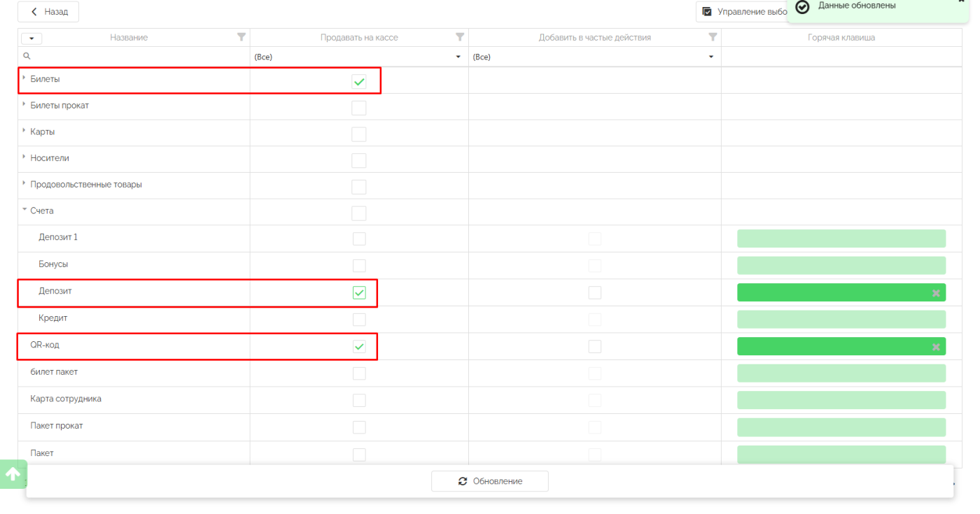Screen dimensions: 980x514
Task: Check Добавить в частые действия for QR-код
Action: click(x=594, y=347)
